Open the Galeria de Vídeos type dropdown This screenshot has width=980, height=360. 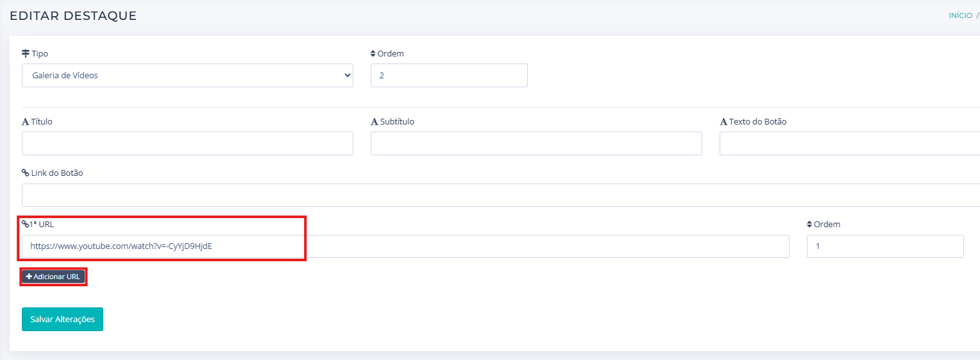(x=187, y=76)
